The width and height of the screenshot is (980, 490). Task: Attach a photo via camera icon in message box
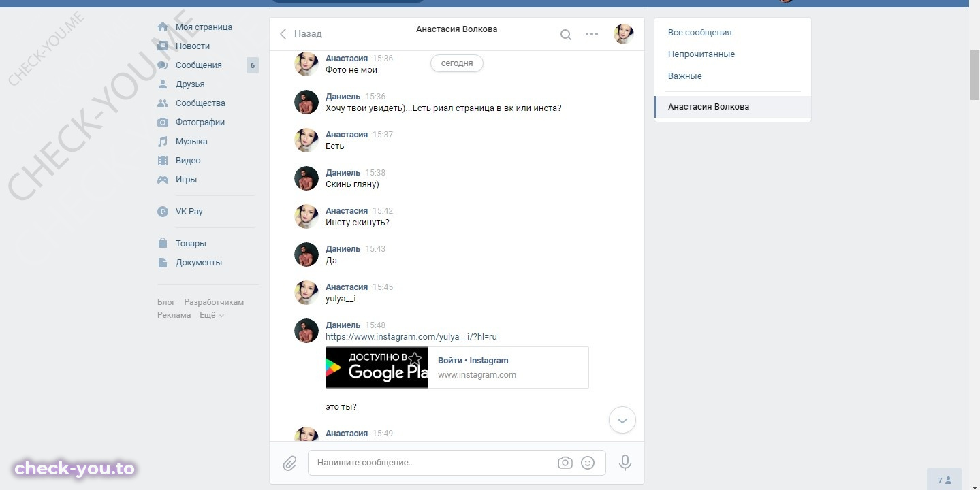[x=565, y=463]
